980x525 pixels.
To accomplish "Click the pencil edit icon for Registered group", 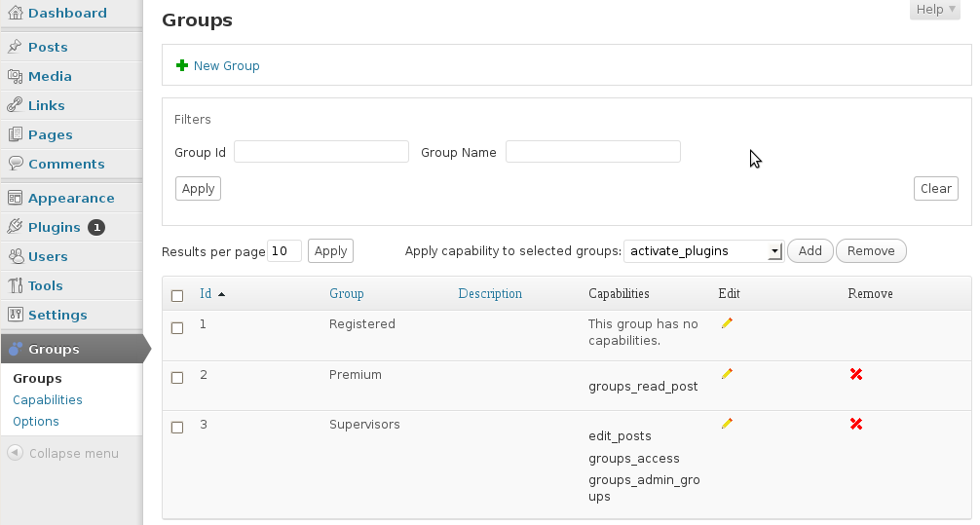I will coord(727,323).
